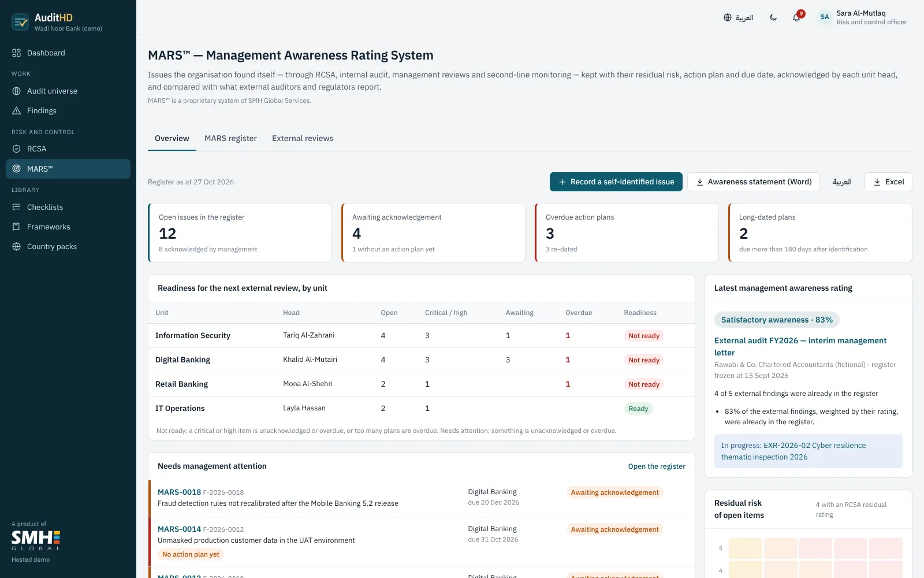924x578 pixels.
Task: Open issue MARS-0018 link
Action: [x=179, y=492]
